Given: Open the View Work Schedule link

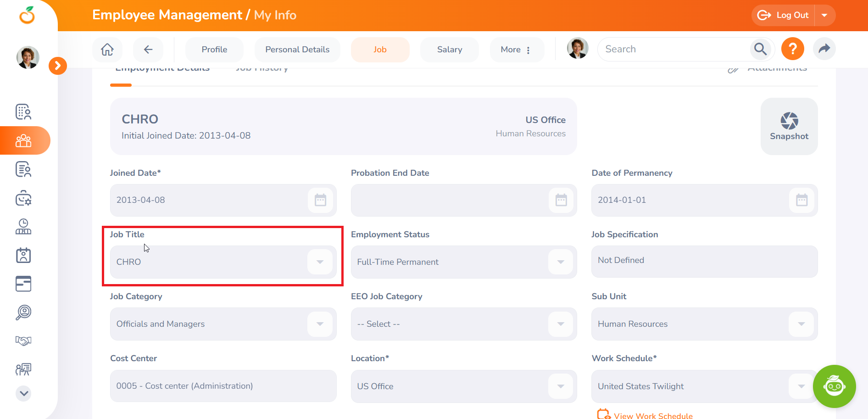Looking at the screenshot, I should 653,416.
